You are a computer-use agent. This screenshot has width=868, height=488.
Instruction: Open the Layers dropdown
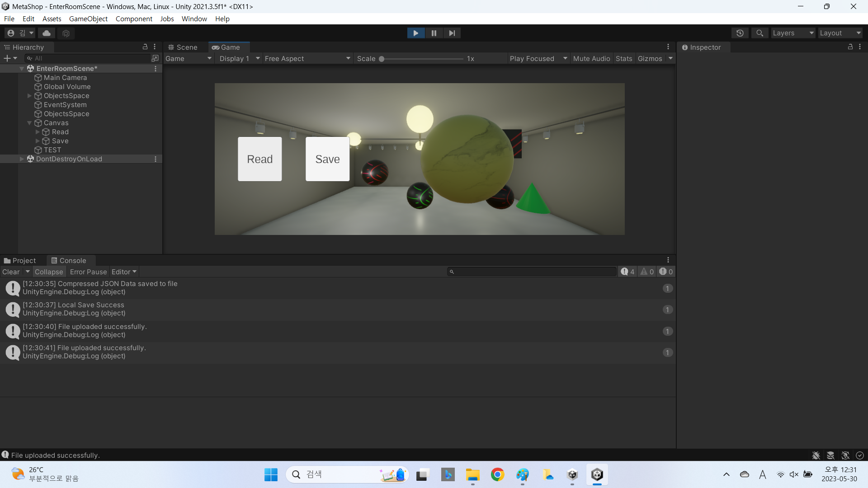[x=793, y=33]
